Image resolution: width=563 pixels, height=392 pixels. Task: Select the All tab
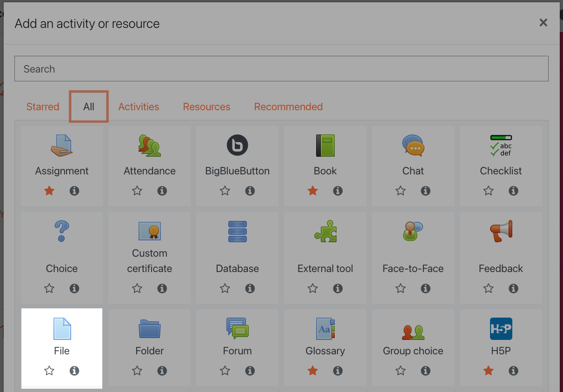coord(89,106)
